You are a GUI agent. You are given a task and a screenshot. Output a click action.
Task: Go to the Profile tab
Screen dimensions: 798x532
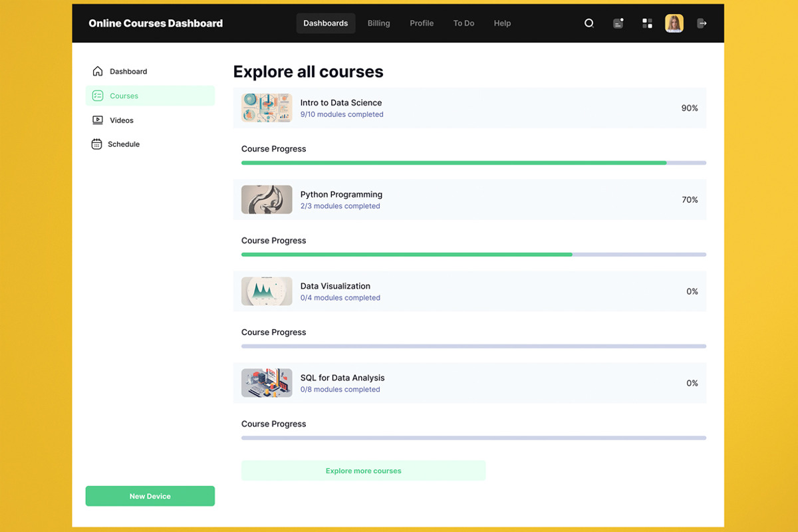[422, 23]
